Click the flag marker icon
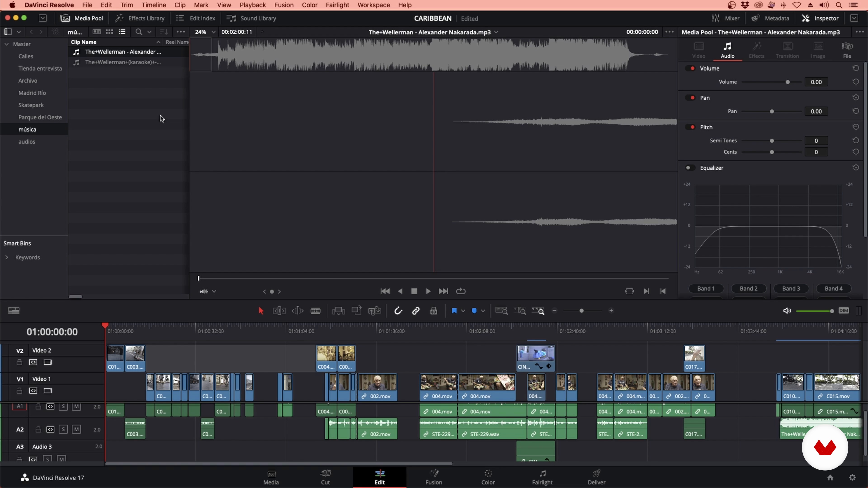The image size is (868, 488). pos(454,310)
